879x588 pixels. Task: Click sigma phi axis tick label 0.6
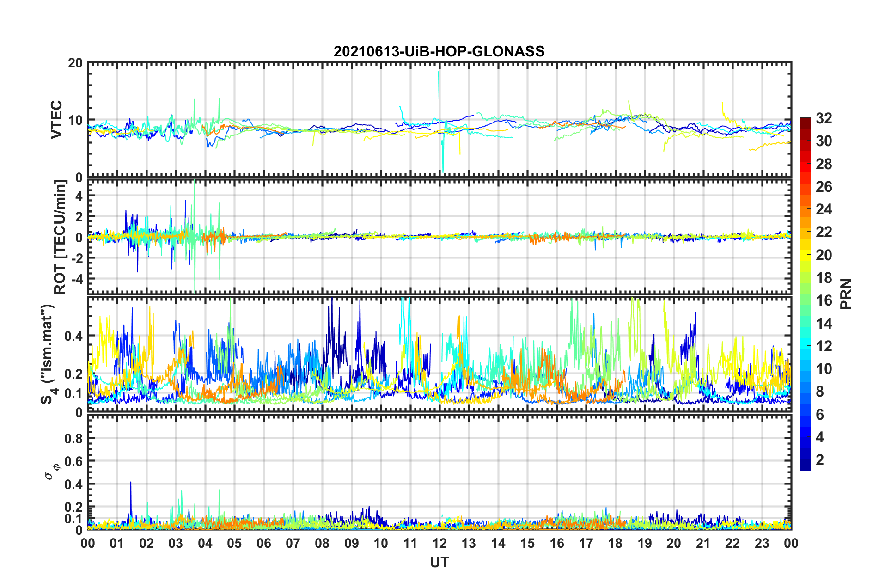73,461
